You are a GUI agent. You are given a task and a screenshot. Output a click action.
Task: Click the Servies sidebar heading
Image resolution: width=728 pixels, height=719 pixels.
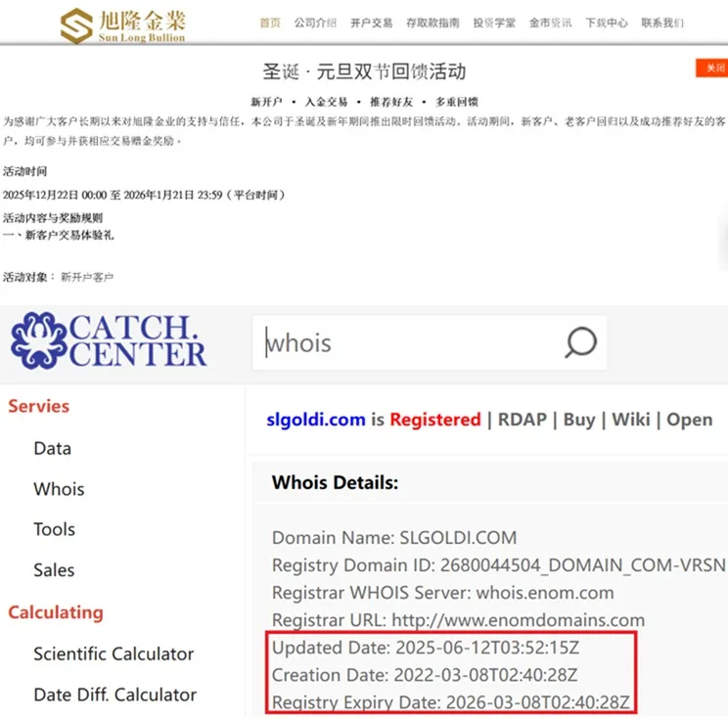(x=38, y=406)
